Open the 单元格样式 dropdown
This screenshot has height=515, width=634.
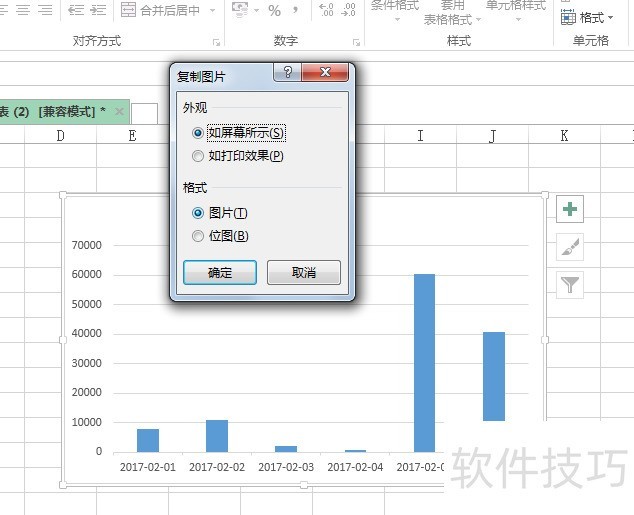[x=516, y=11]
